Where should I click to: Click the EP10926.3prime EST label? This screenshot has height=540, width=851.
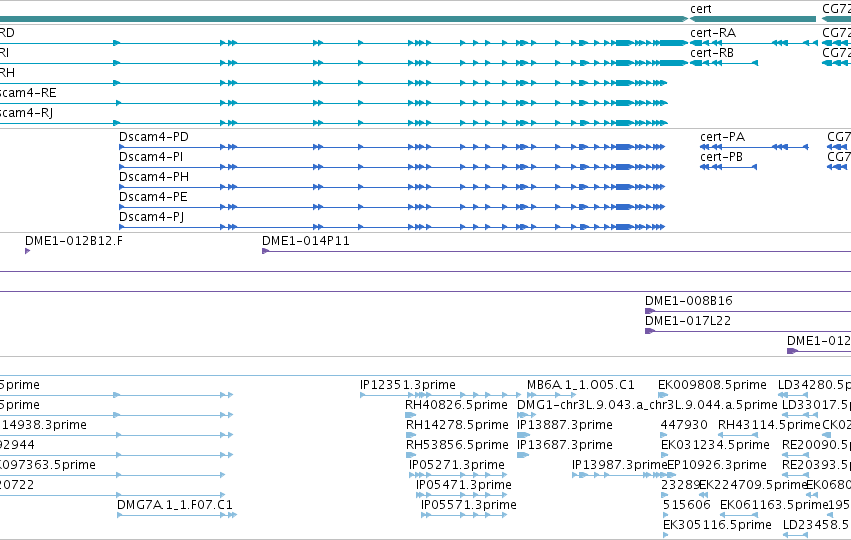pyautogui.click(x=716, y=465)
